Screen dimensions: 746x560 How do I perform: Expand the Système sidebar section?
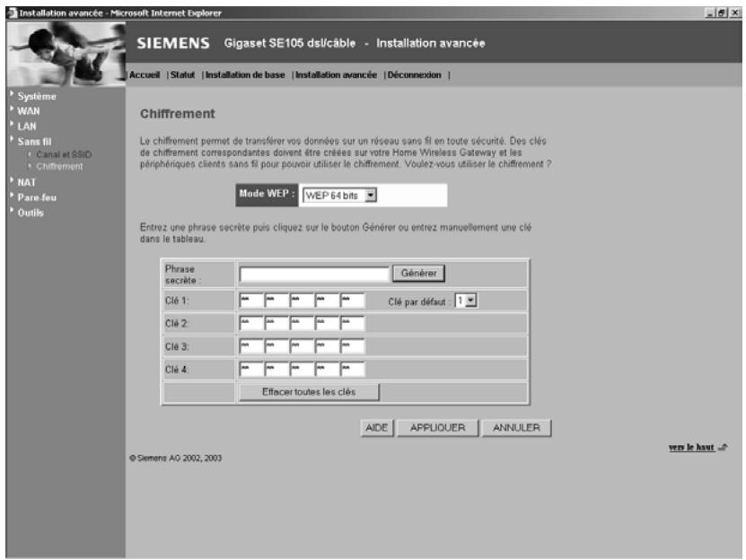(x=37, y=96)
